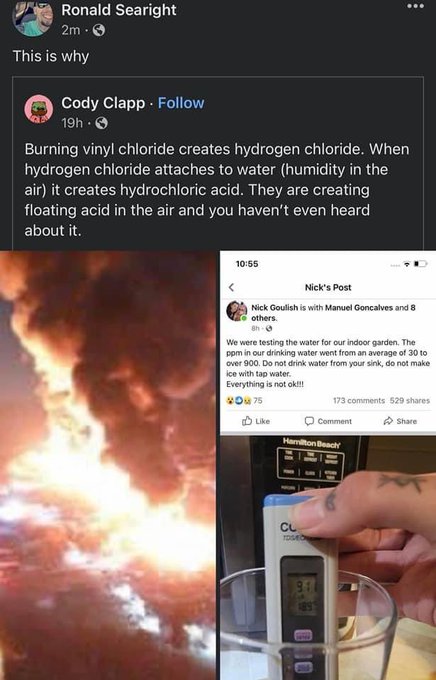Image resolution: width=436 pixels, height=680 pixels.
Task: Click the globe icon beside 19h
Action: [x=101, y=123]
